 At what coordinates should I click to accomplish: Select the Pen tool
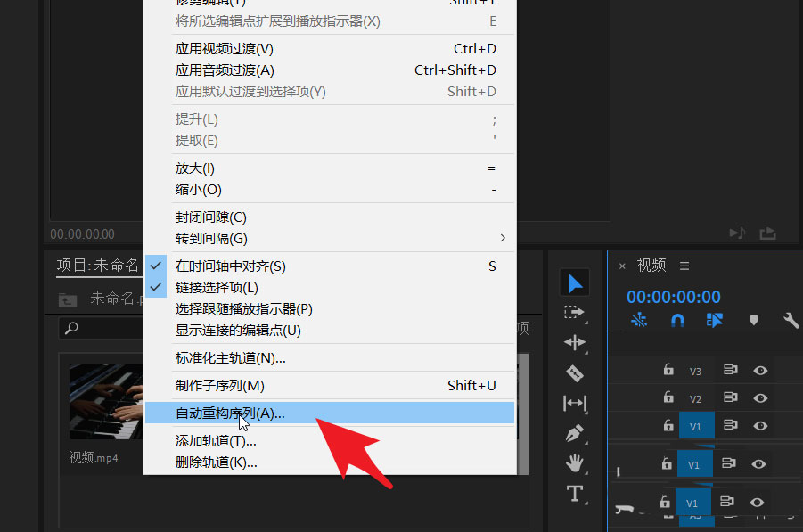tap(575, 434)
